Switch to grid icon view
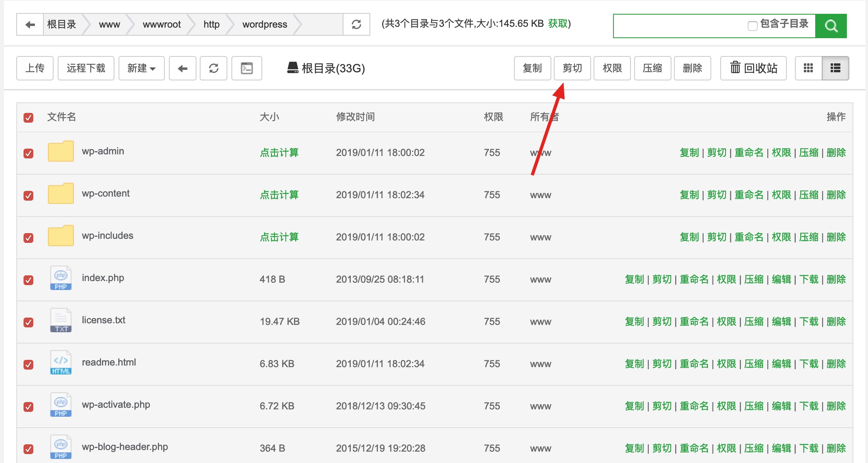The image size is (868, 463). tap(808, 68)
